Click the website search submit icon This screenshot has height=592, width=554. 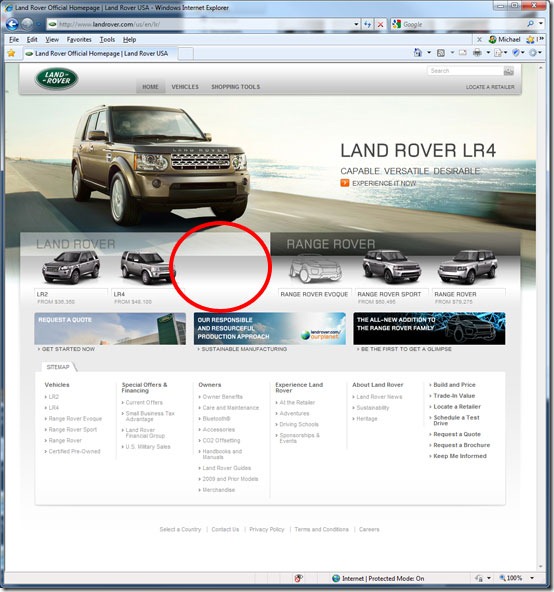click(x=508, y=71)
